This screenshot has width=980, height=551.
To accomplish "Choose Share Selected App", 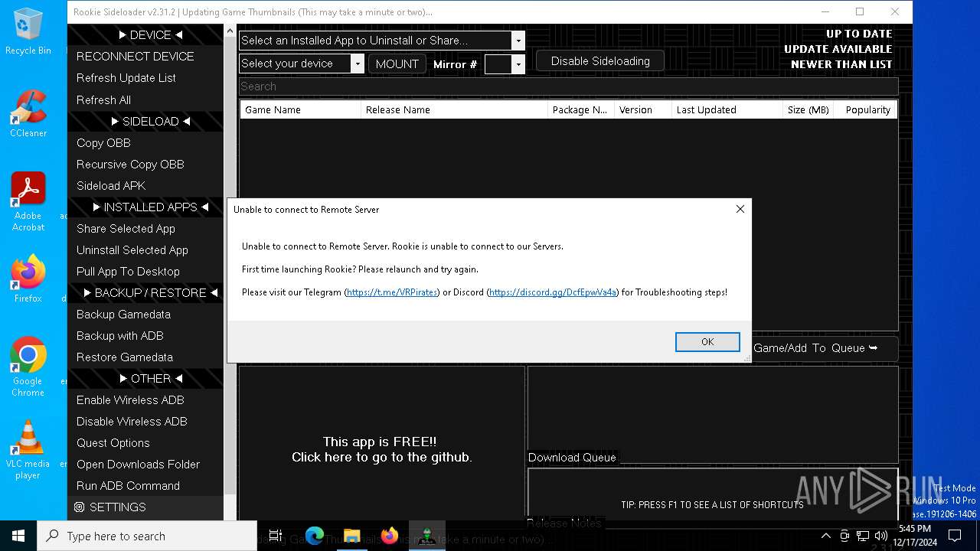I will click(x=145, y=229).
